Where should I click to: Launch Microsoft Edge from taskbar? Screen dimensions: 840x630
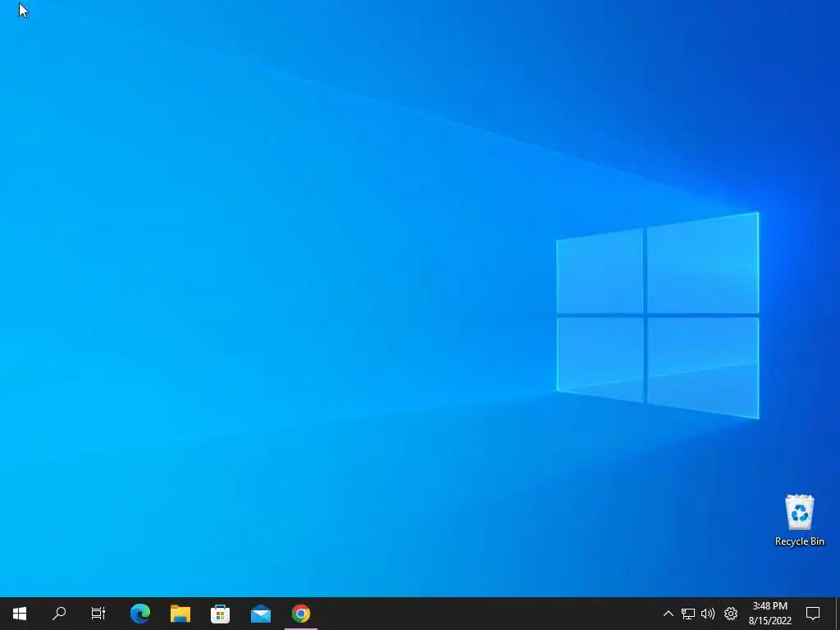pos(140,614)
